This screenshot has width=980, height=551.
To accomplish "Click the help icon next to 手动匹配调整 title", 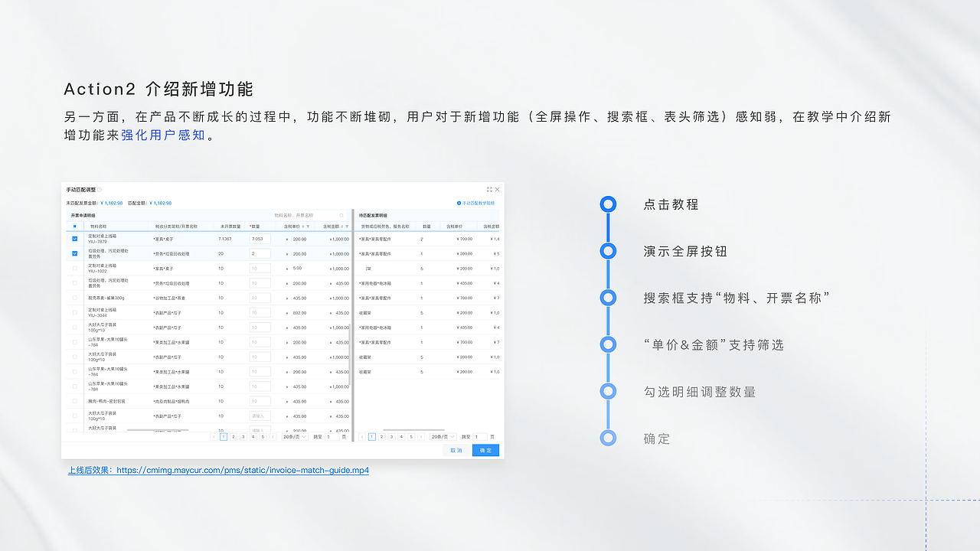I will click(101, 188).
